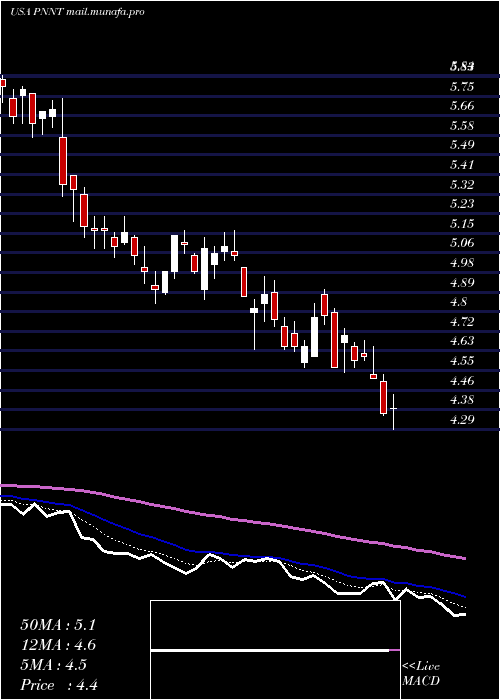Click the 5.58 price axis label
Screen dimensions: 500x700
(462, 125)
